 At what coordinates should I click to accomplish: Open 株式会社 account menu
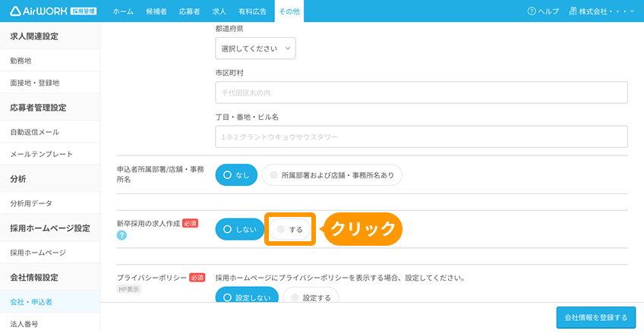click(601, 11)
